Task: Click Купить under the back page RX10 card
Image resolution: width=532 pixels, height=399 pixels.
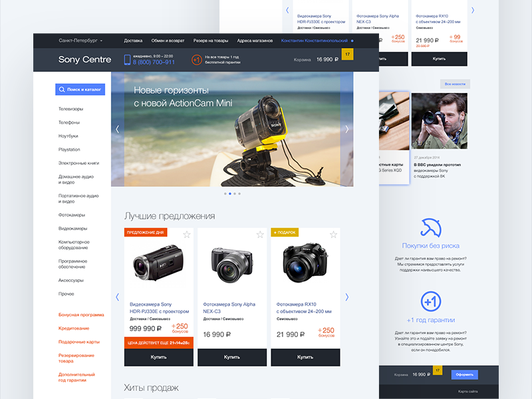Action: click(x=439, y=59)
